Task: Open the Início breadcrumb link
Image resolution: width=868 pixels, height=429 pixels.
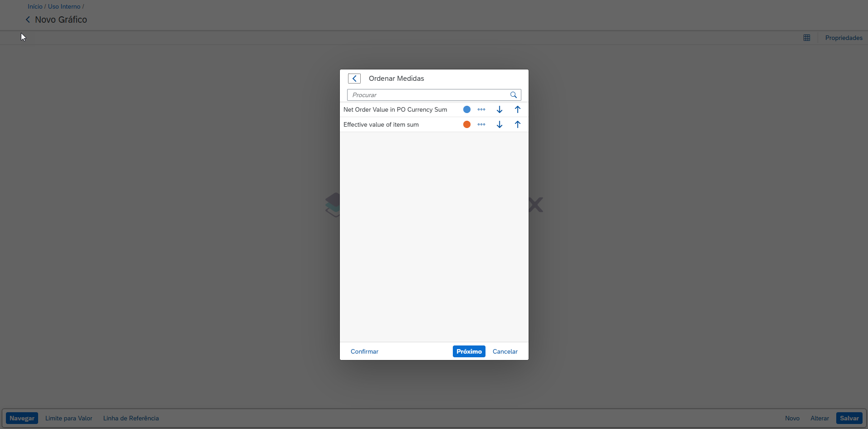Action: [35, 6]
